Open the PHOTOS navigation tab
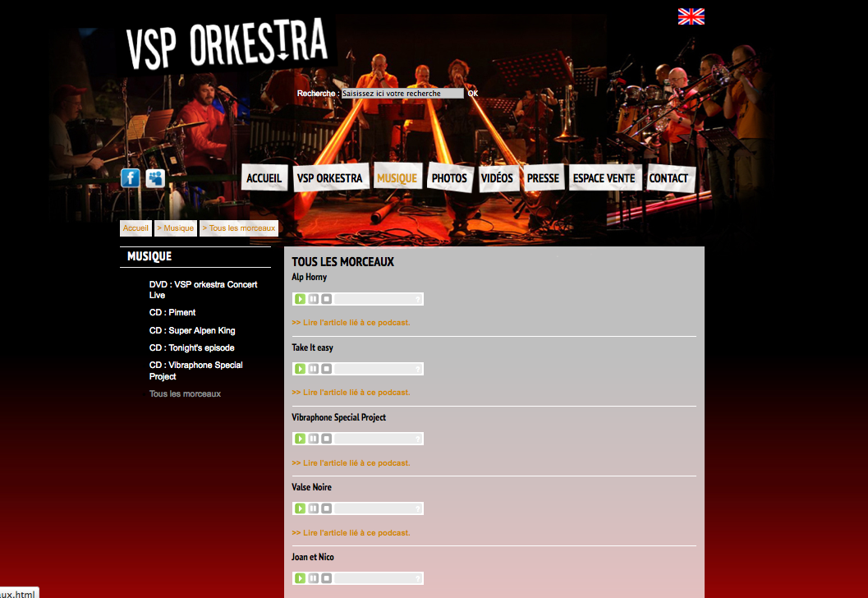868x598 pixels. pyautogui.click(x=449, y=178)
